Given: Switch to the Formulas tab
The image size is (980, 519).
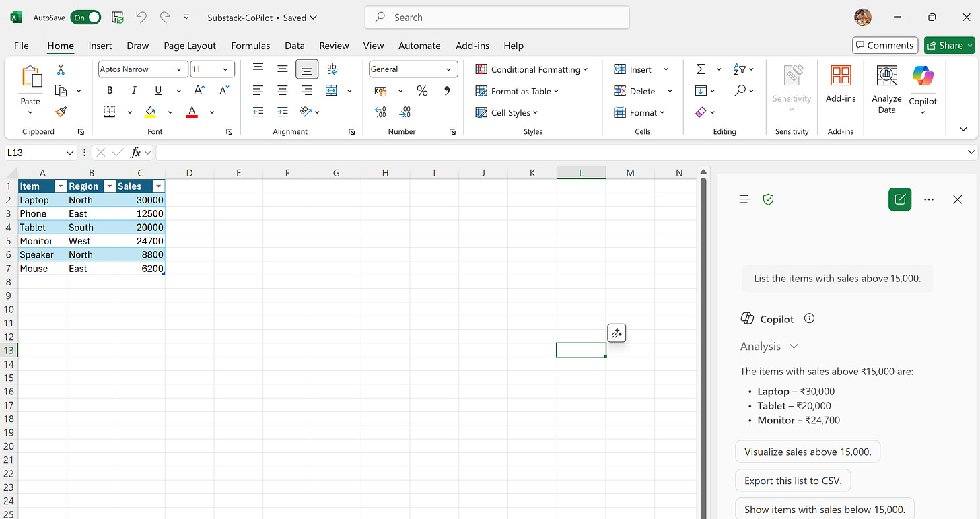Looking at the screenshot, I should (250, 46).
